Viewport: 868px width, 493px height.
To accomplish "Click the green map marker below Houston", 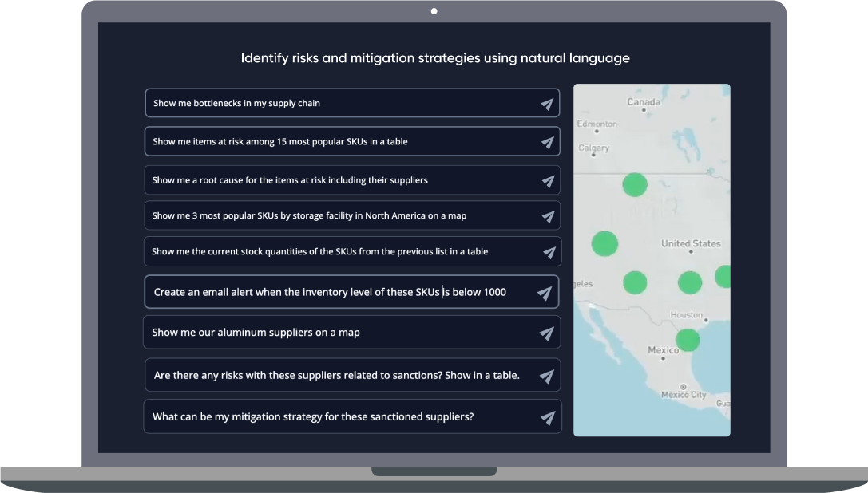I will coord(688,341).
